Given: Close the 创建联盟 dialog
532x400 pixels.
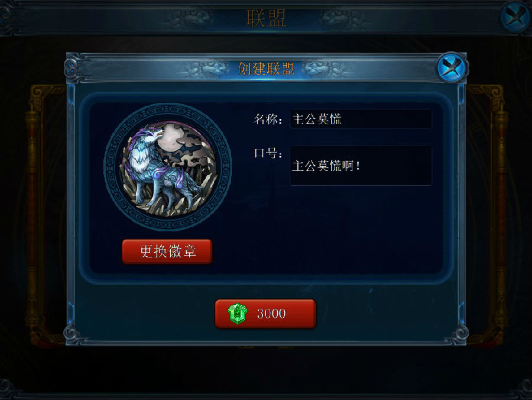Looking at the screenshot, I should pos(452,67).
